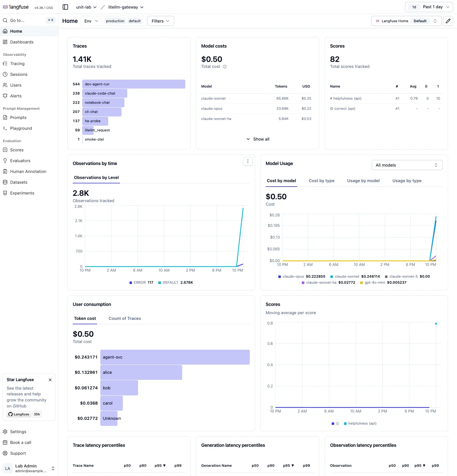
Task: Click the dev-agent-run trace bar
Action: pos(134,84)
